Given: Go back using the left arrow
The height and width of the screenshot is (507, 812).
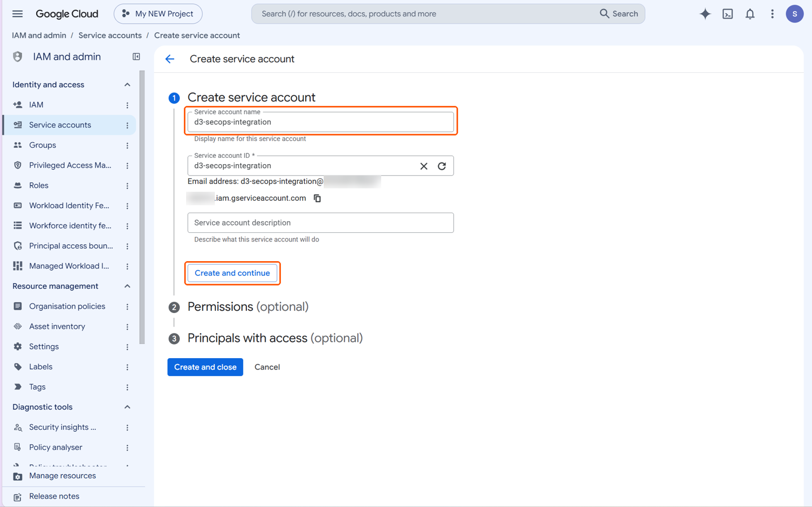Looking at the screenshot, I should (x=170, y=59).
